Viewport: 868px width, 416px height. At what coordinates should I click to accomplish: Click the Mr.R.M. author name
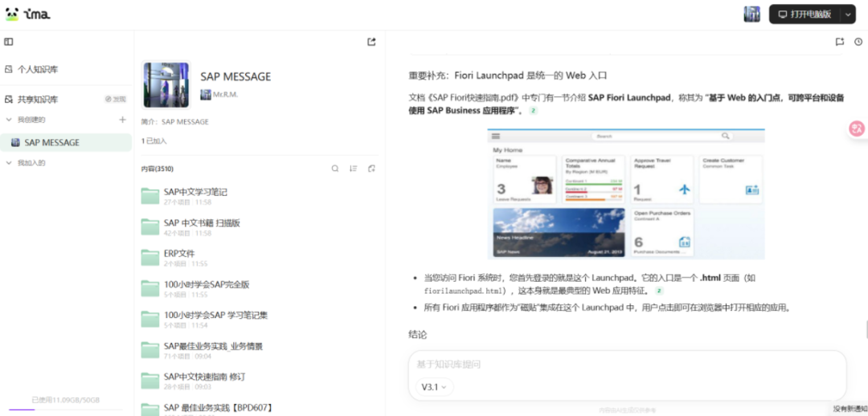[x=225, y=95]
